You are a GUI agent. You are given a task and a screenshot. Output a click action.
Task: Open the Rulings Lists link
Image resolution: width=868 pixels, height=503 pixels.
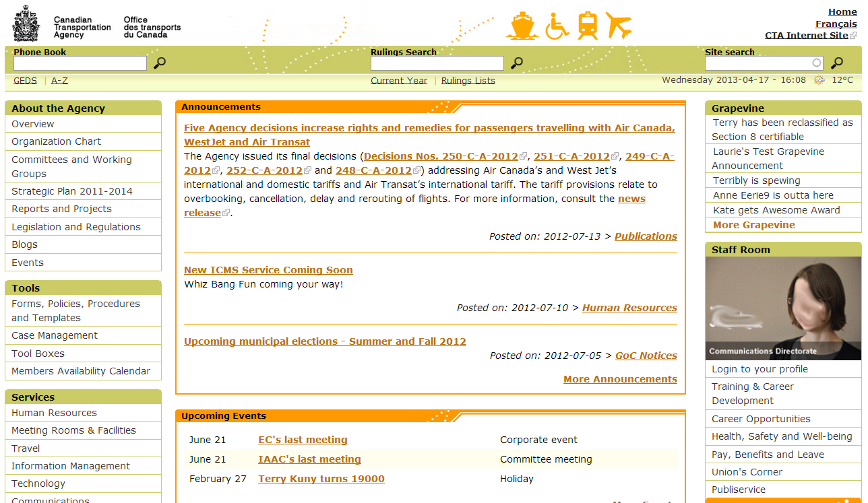click(468, 80)
